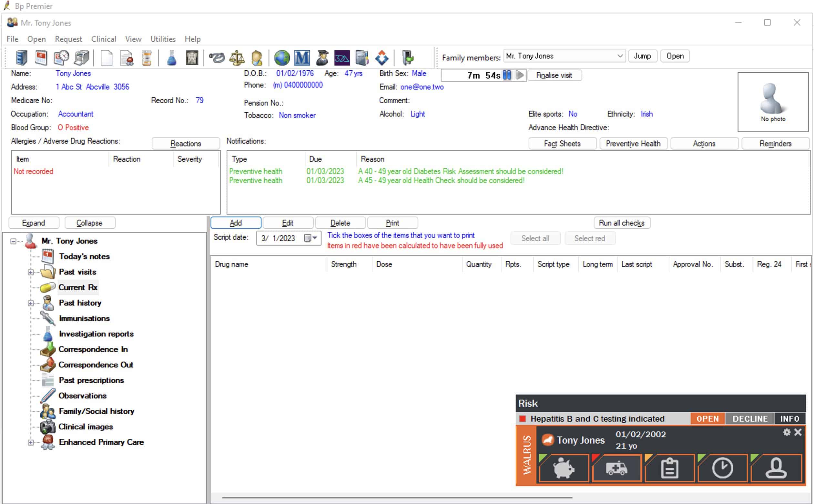The image size is (814, 504).
Task: Open the Family members dropdown
Action: click(620, 56)
